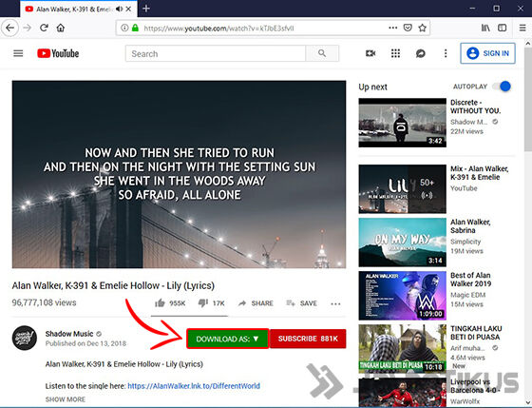Open the YouTube messages bubble icon
Image resolution: width=532 pixels, height=408 pixels.
pos(420,53)
